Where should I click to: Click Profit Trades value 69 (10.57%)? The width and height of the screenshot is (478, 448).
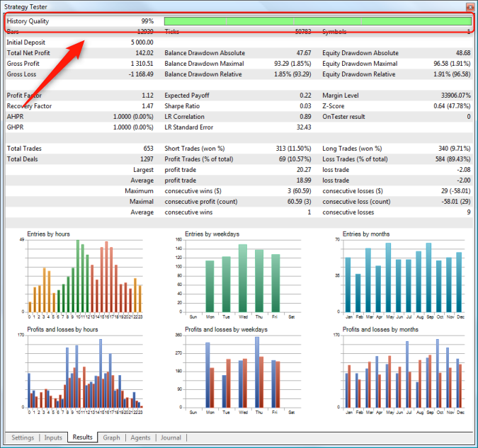[295, 159]
